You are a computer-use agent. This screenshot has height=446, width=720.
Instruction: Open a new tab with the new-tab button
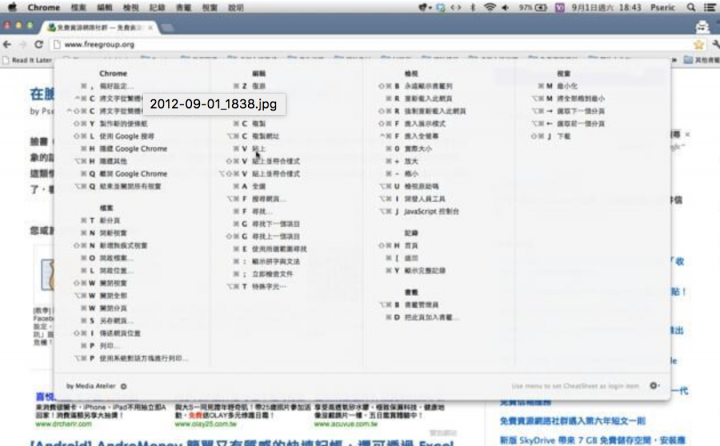click(167, 28)
